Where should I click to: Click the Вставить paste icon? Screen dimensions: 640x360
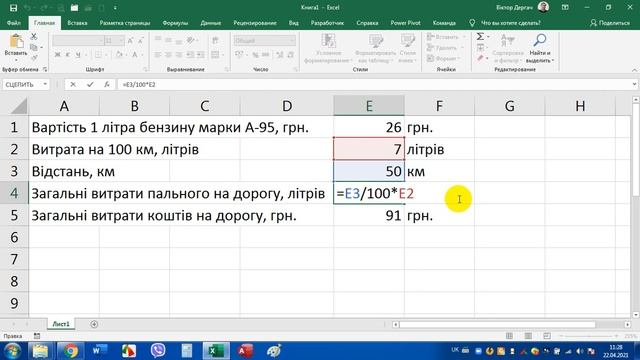pos(16,42)
